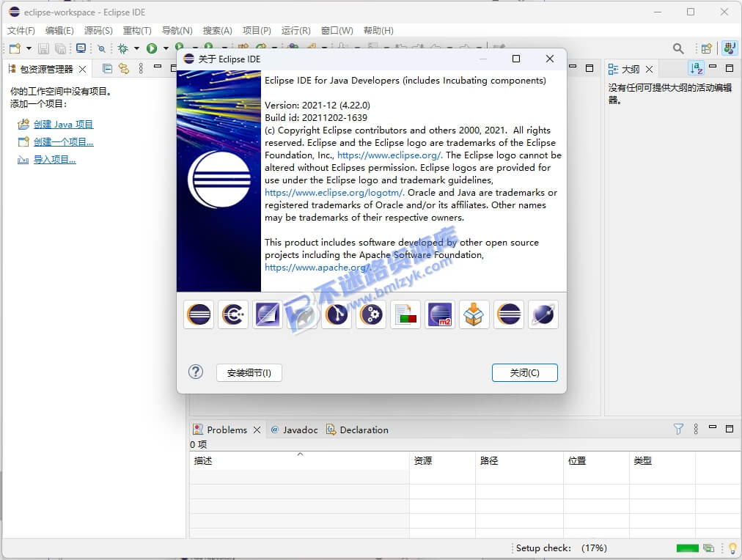The image size is (742, 560).
Task: Click the red-green document feature icon
Action: coord(405,314)
